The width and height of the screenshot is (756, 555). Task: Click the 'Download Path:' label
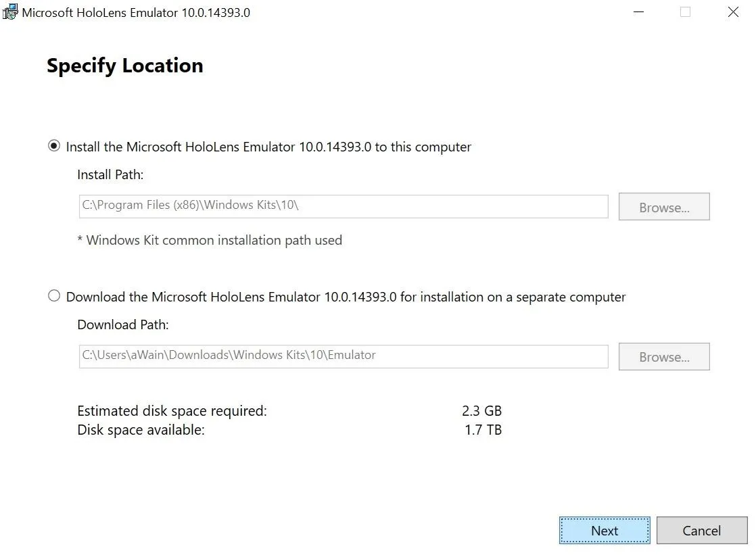pyautogui.click(x=123, y=324)
